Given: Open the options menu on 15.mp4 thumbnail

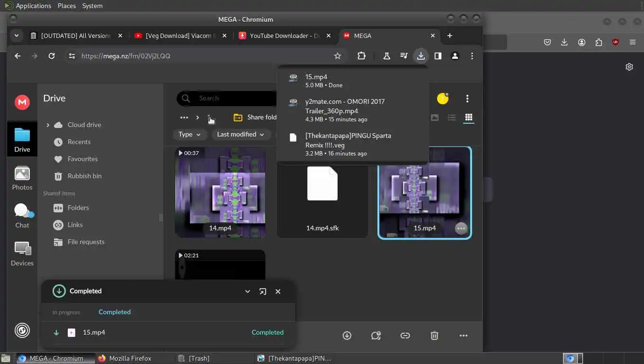Looking at the screenshot, I should [x=461, y=228].
